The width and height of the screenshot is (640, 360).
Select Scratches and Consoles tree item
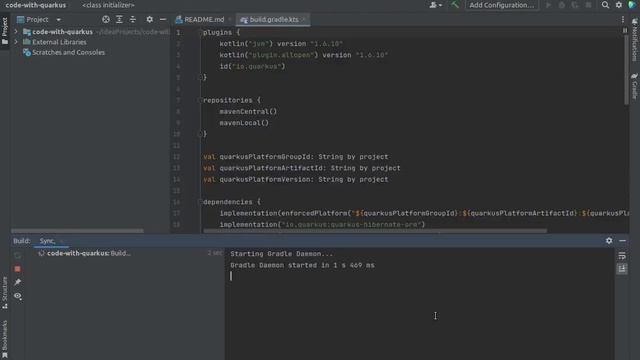[x=64, y=52]
